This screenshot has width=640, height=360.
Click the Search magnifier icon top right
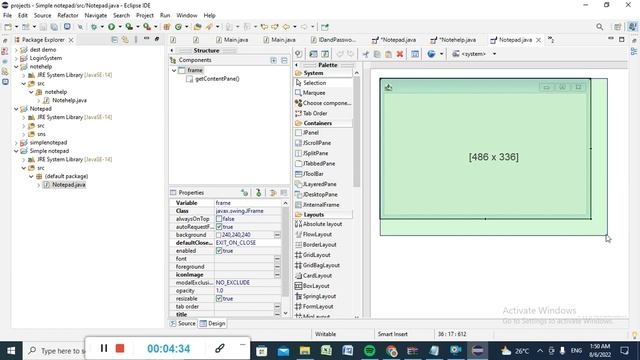click(x=599, y=27)
